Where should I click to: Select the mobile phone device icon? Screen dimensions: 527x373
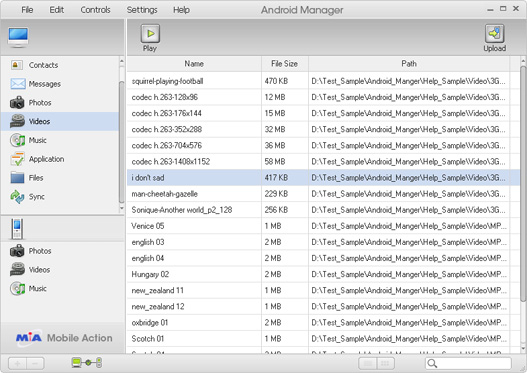point(17,229)
